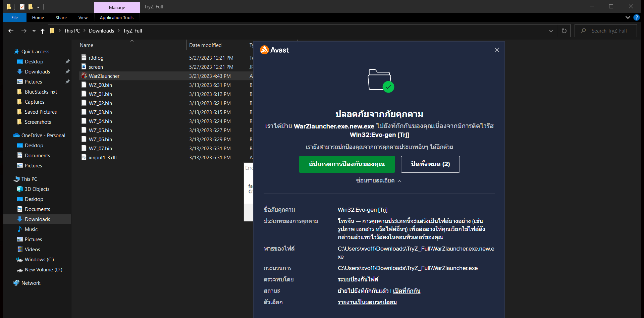This screenshot has width=644, height=318.
Task: Open Documents under OneDrive
Action: [x=37, y=156]
